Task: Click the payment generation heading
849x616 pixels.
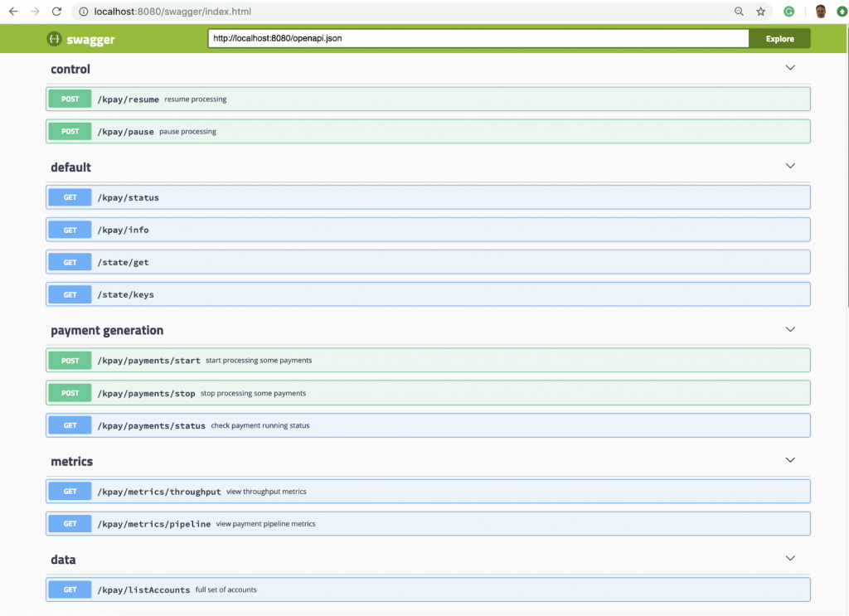Action: [x=107, y=330]
